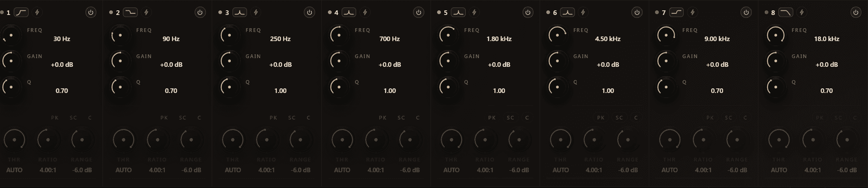868x188 pixels.
Task: Toggle band 3 power button
Action: tap(309, 12)
